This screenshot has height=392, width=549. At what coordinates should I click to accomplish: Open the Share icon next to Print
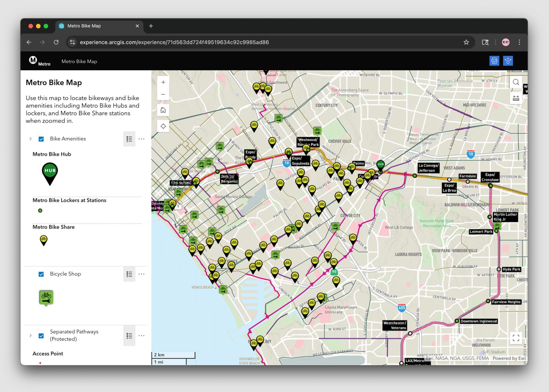click(508, 61)
